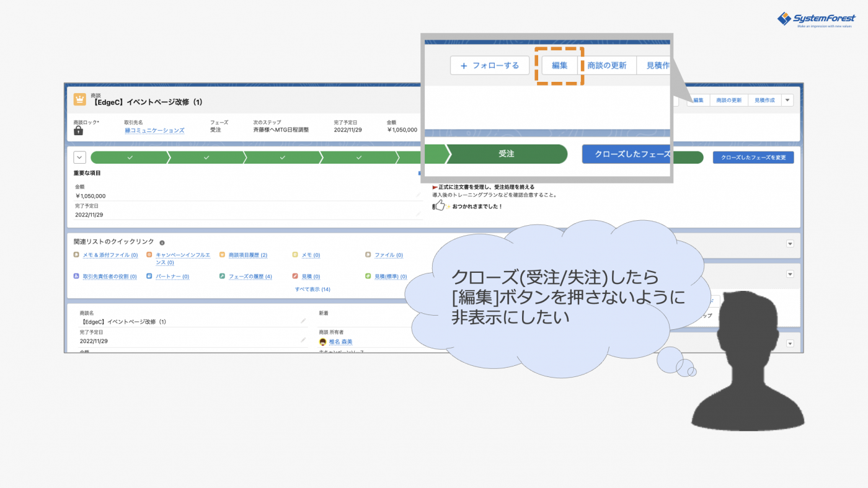Click the large 商談の更新 button in the magnified callout

(607, 65)
